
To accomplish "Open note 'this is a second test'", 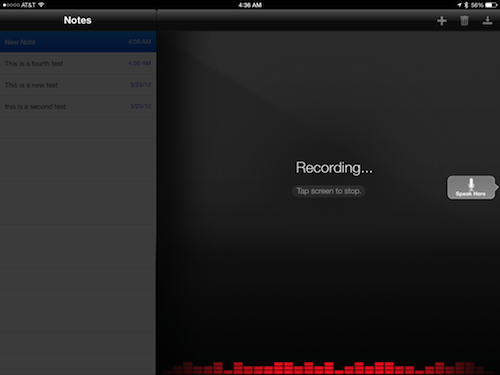I will pos(78,106).
